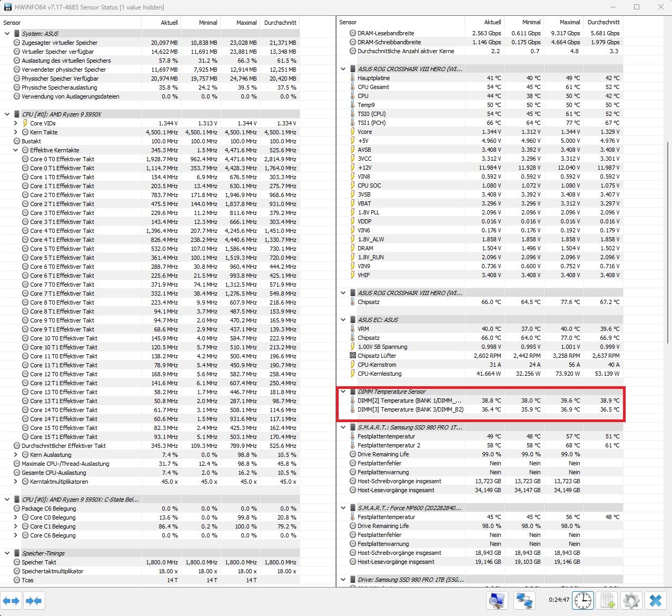Click the lightning icon next to CPU-Kernleistung
This screenshot has height=616, width=672.
(353, 374)
